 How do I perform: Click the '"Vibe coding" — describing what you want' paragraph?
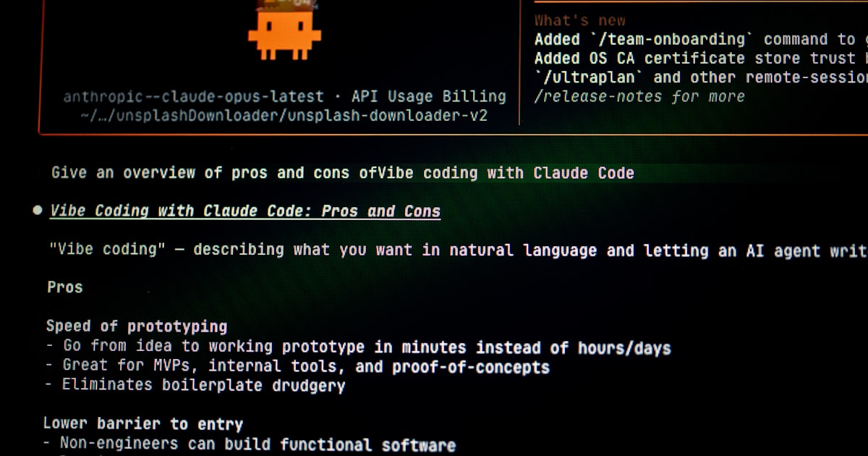[457, 250]
